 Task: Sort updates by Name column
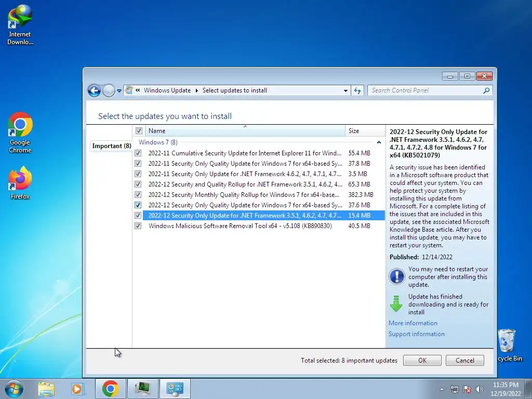(245, 130)
